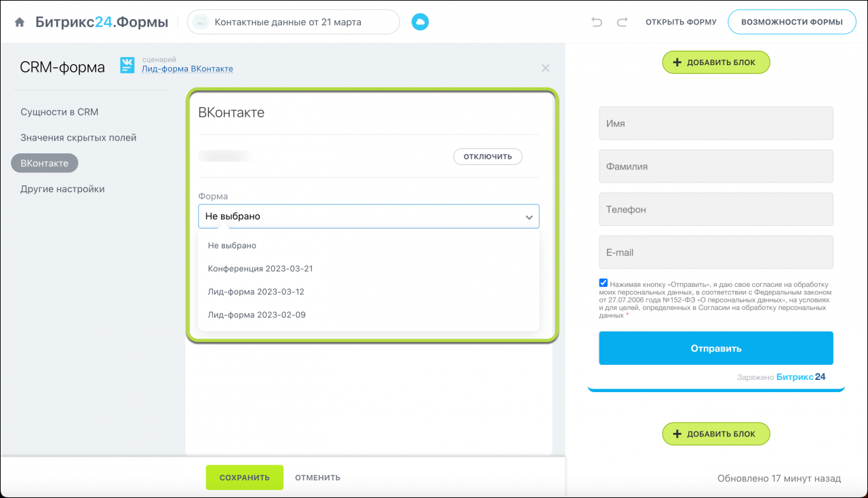Click the blue Отправить button

(716, 348)
